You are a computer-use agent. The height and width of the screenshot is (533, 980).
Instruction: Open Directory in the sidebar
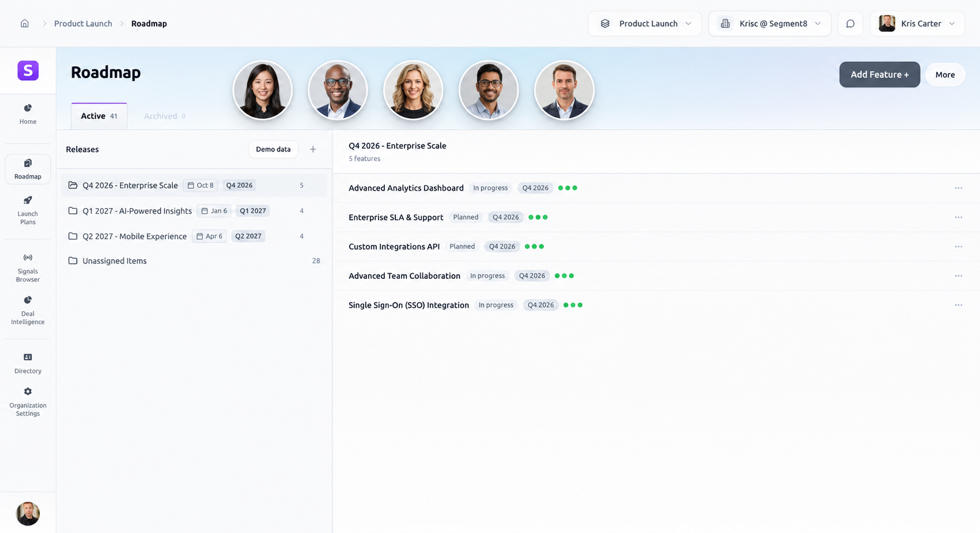28,364
